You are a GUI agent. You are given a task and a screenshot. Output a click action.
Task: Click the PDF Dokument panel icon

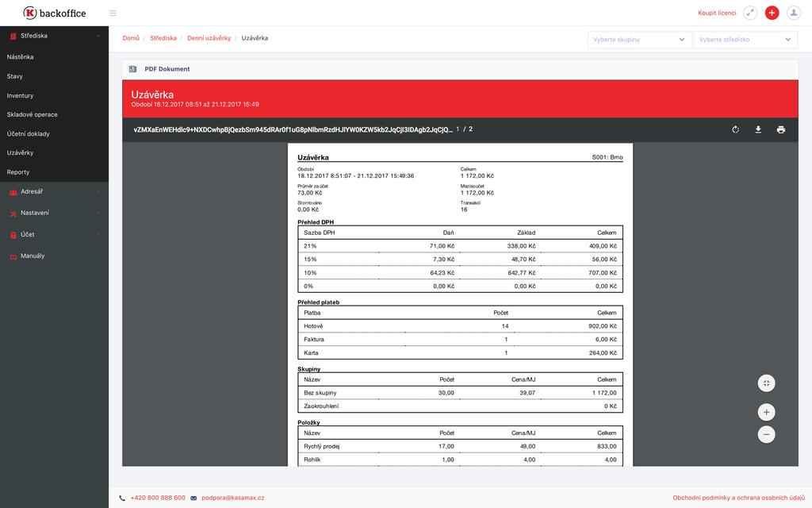(x=132, y=69)
